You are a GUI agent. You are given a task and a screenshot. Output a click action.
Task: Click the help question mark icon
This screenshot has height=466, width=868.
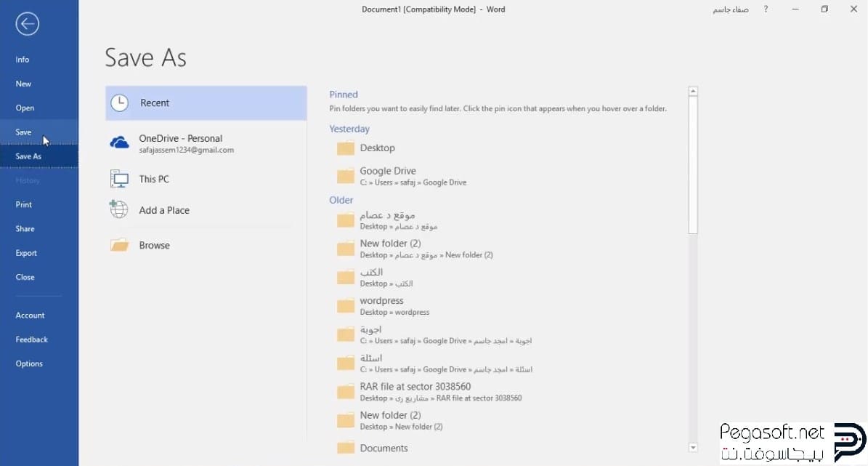pos(766,9)
